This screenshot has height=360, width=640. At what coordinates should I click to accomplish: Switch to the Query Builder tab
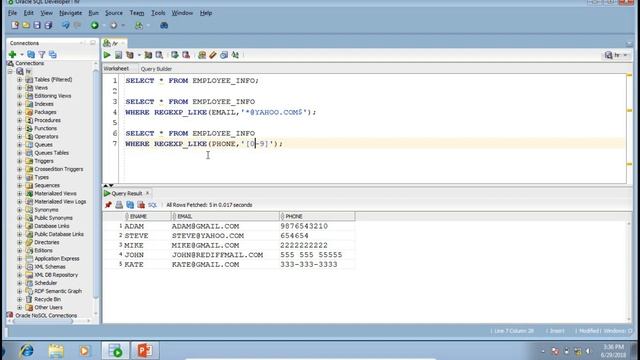tap(156, 69)
